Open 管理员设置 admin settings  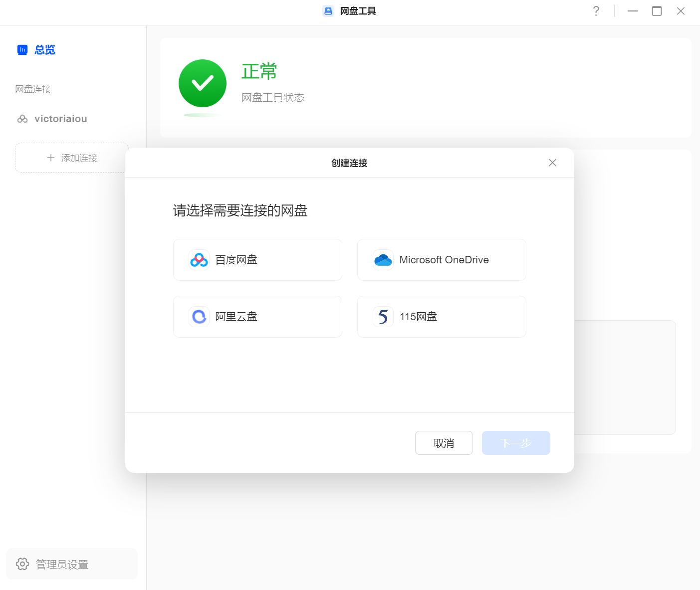[72, 564]
